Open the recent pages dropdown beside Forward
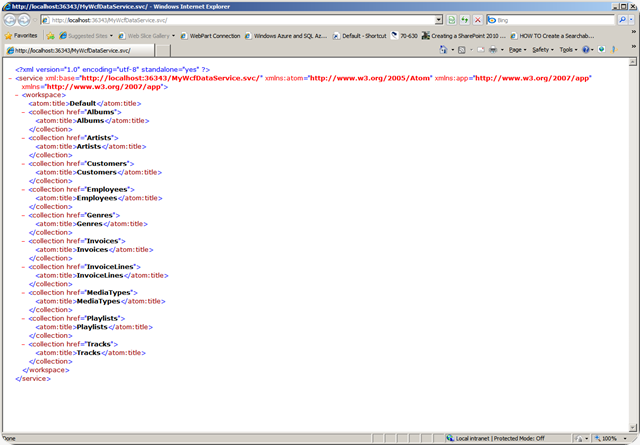 [35, 20]
